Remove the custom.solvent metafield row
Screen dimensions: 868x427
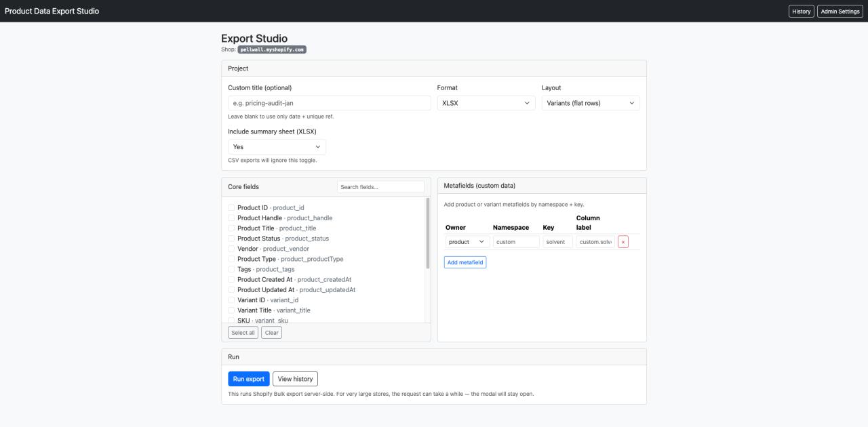coord(623,242)
